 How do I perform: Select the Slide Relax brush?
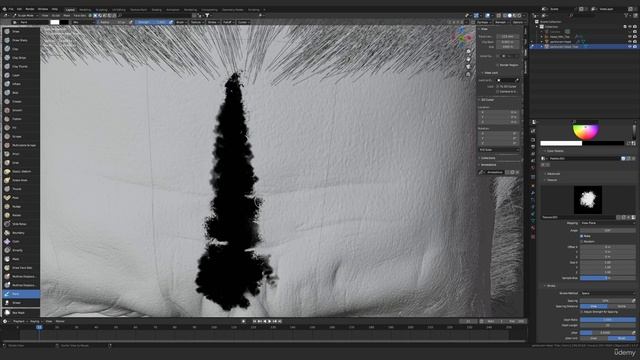pyautogui.click(x=21, y=224)
